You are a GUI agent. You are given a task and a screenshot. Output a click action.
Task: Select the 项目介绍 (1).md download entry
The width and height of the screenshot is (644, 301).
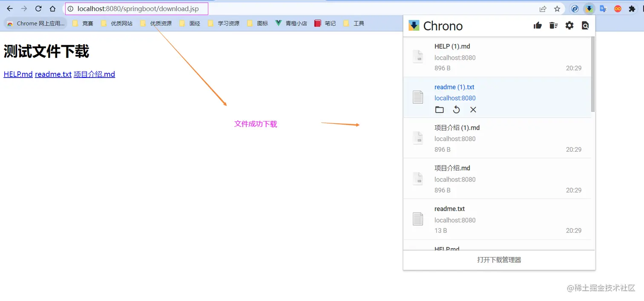coord(497,138)
